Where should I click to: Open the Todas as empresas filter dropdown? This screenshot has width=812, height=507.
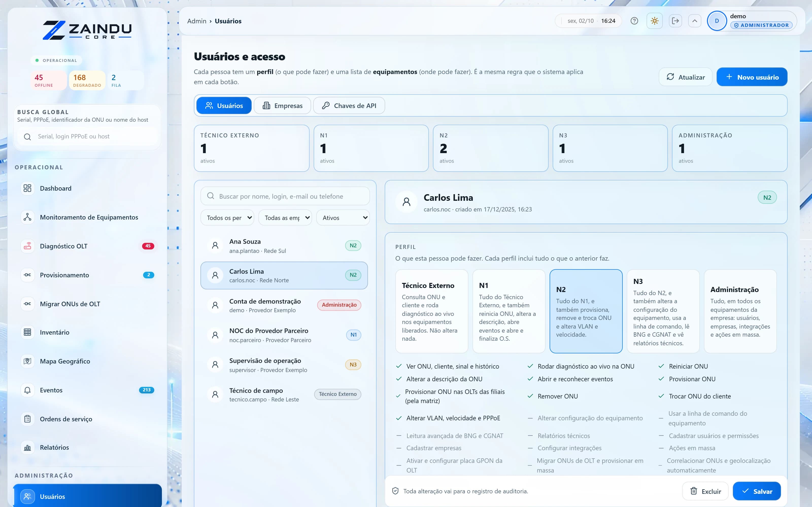pos(285,218)
